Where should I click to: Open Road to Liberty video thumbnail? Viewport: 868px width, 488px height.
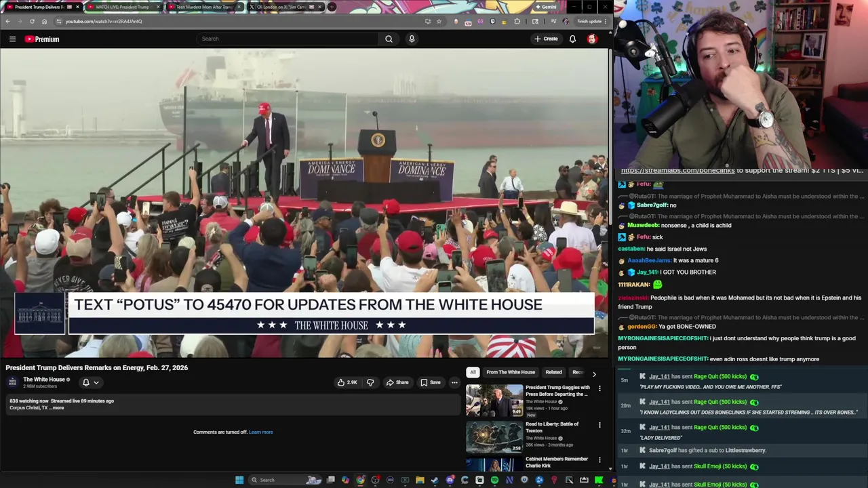click(494, 436)
